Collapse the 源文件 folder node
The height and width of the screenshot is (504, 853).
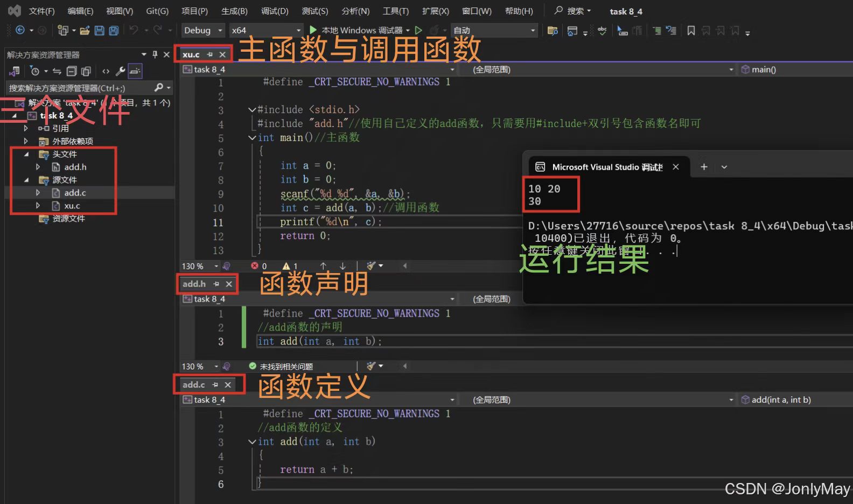tap(26, 180)
